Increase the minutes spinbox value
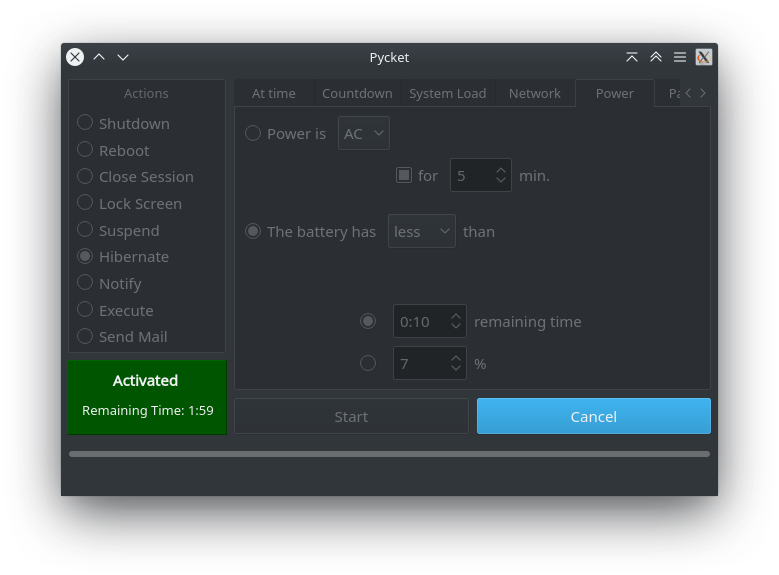The width and height of the screenshot is (779, 575). point(501,170)
